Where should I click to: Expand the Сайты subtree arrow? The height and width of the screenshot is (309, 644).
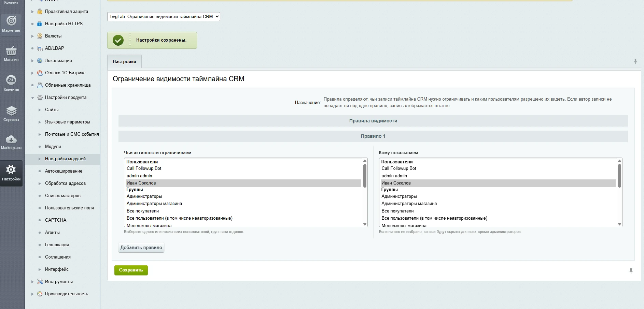tap(40, 110)
